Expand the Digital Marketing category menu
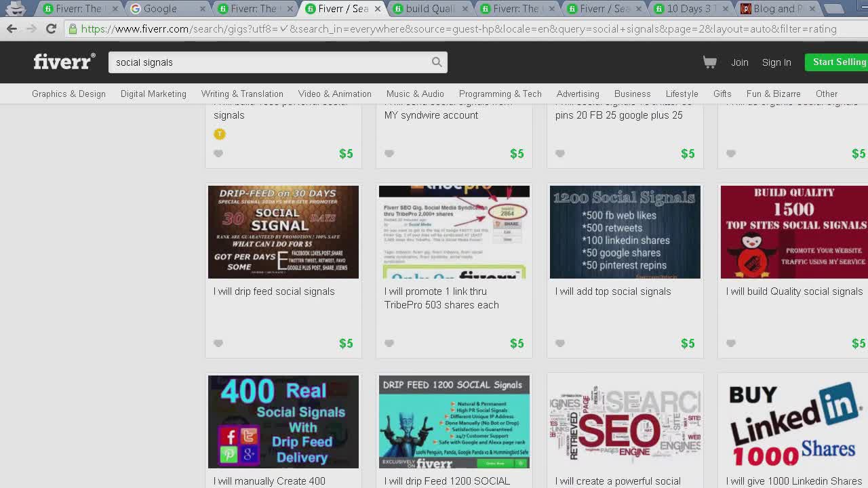 pyautogui.click(x=153, y=94)
